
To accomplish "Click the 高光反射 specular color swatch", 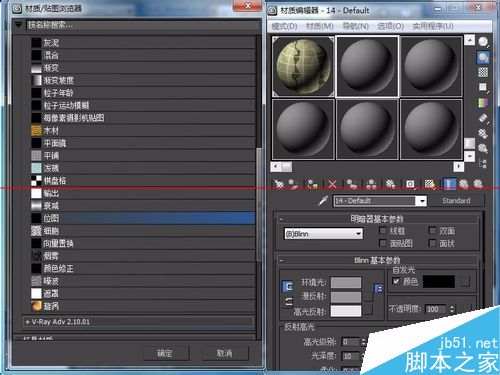I will click(x=346, y=311).
